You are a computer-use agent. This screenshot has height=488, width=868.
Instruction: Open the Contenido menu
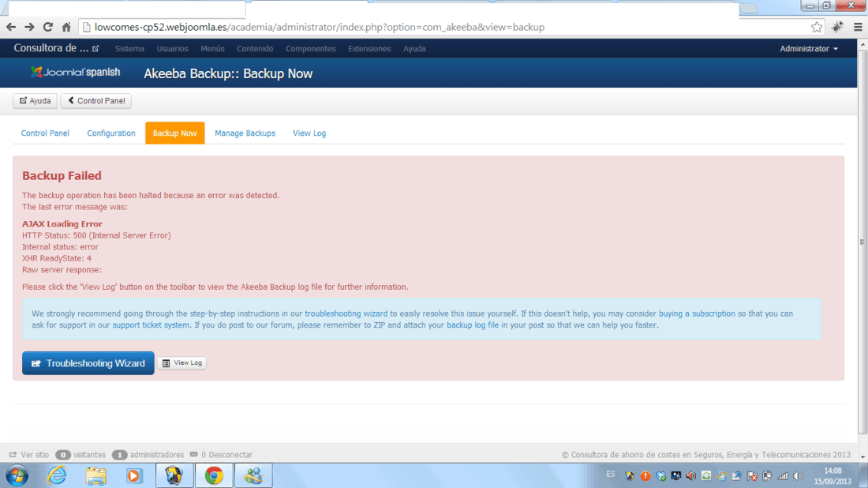255,49
